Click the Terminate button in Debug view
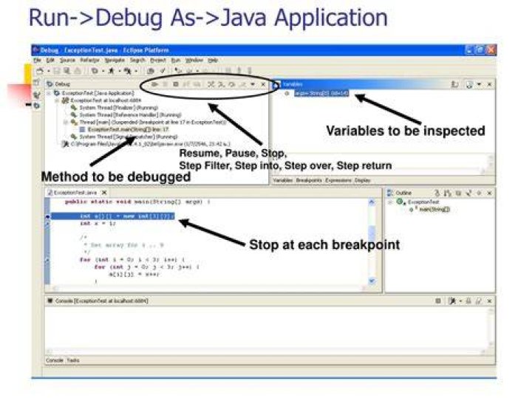The image size is (532, 398). pyautogui.click(x=176, y=84)
